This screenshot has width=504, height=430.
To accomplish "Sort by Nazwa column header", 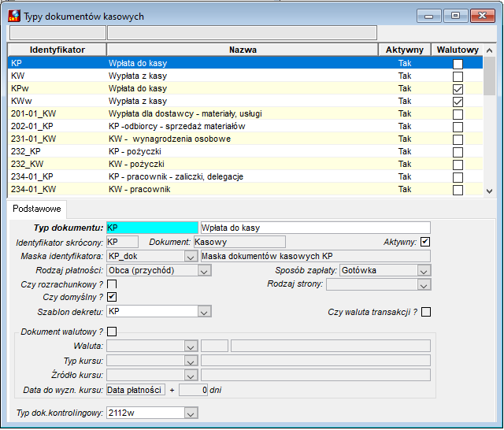I will (x=243, y=50).
